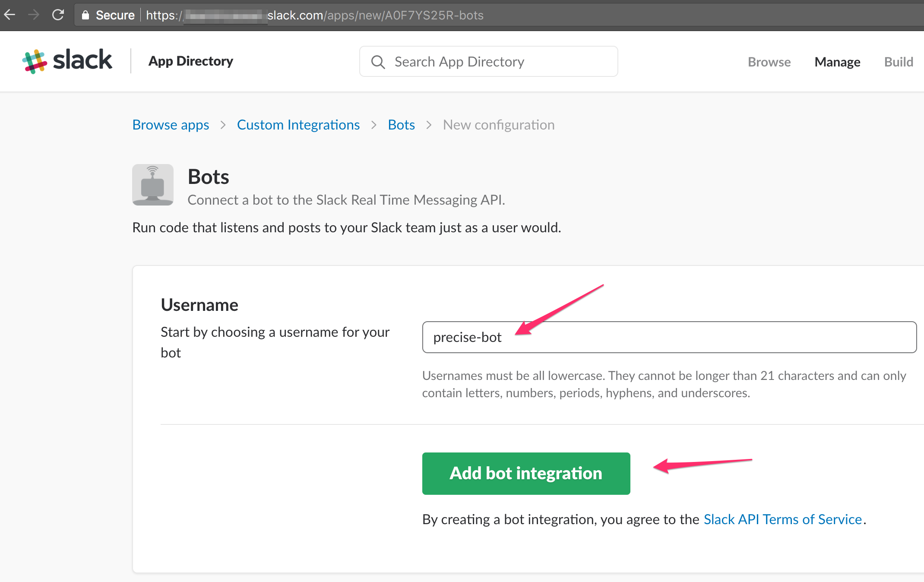Click the Secure padlock icon
Viewport: 924px width, 582px height.
(x=85, y=15)
